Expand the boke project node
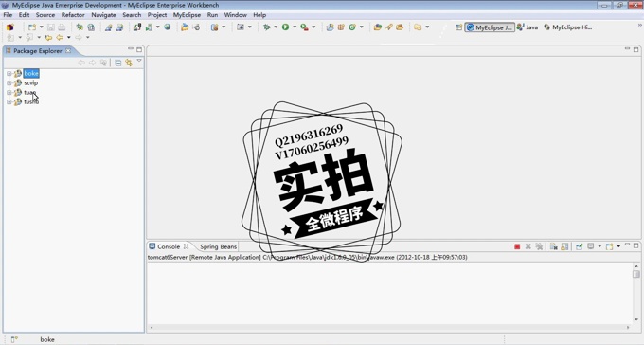644x345 pixels. [x=9, y=74]
